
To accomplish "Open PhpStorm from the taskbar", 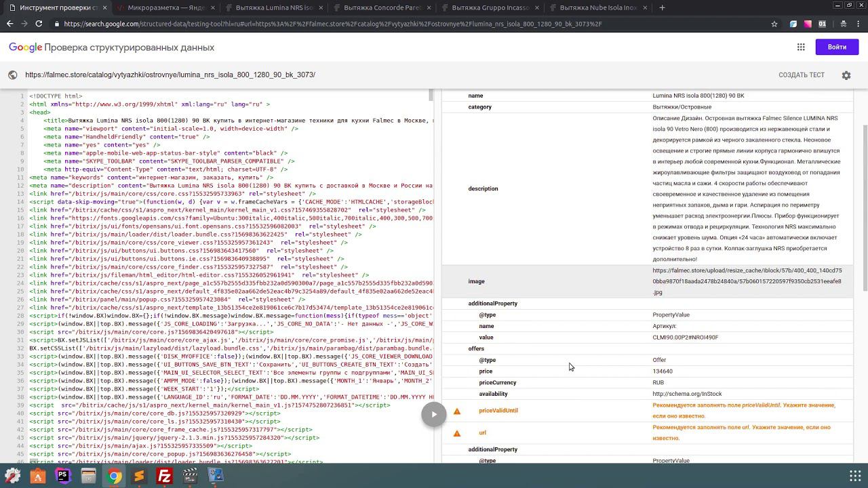I will [x=63, y=476].
